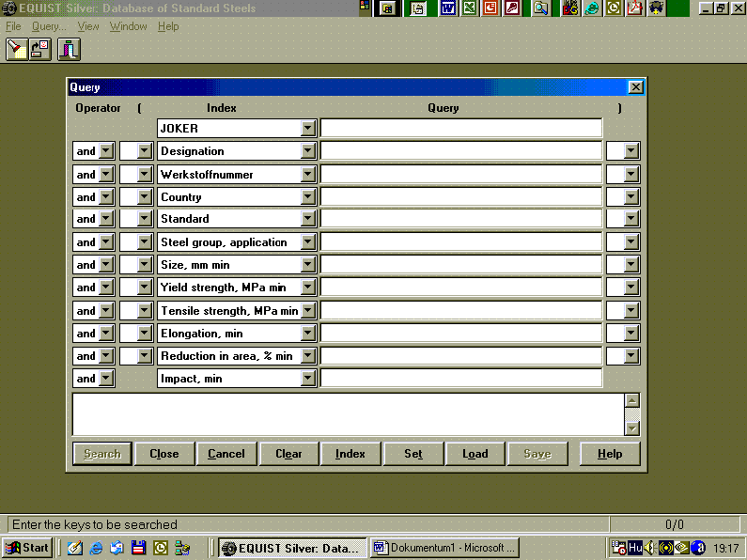The image size is (747, 560).
Task: Click the Index button
Action: coord(350,454)
